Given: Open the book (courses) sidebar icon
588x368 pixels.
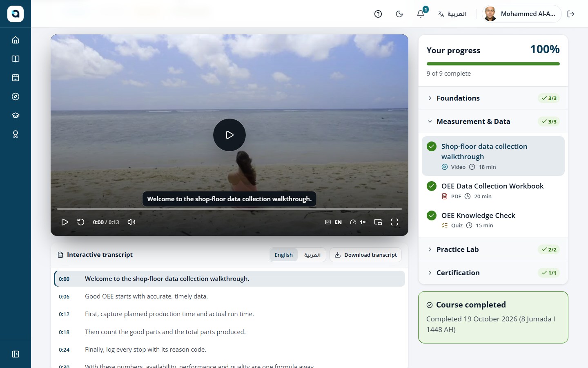Looking at the screenshot, I should 16,59.
